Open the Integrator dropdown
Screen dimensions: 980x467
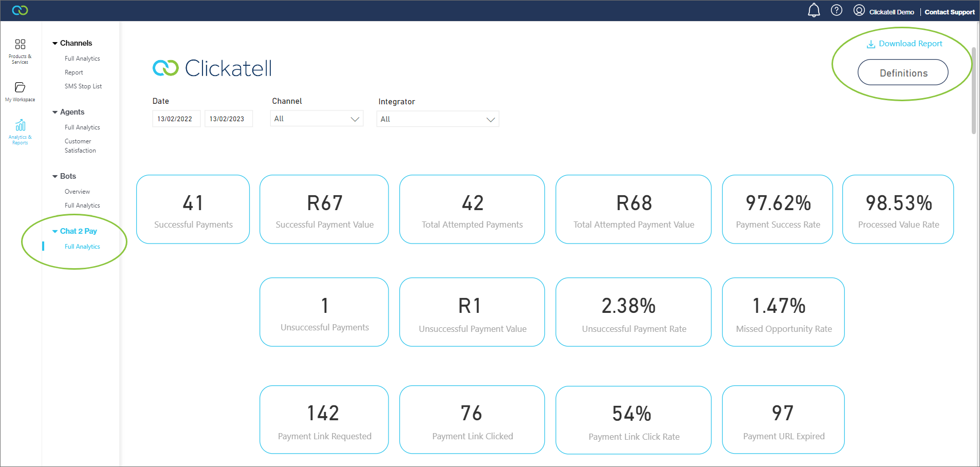tap(437, 119)
